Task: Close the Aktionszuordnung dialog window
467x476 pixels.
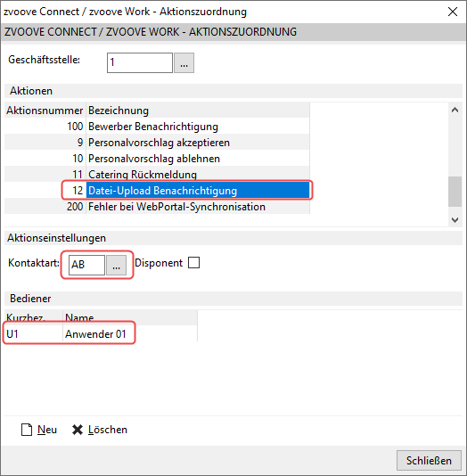Action: pyautogui.click(x=453, y=12)
